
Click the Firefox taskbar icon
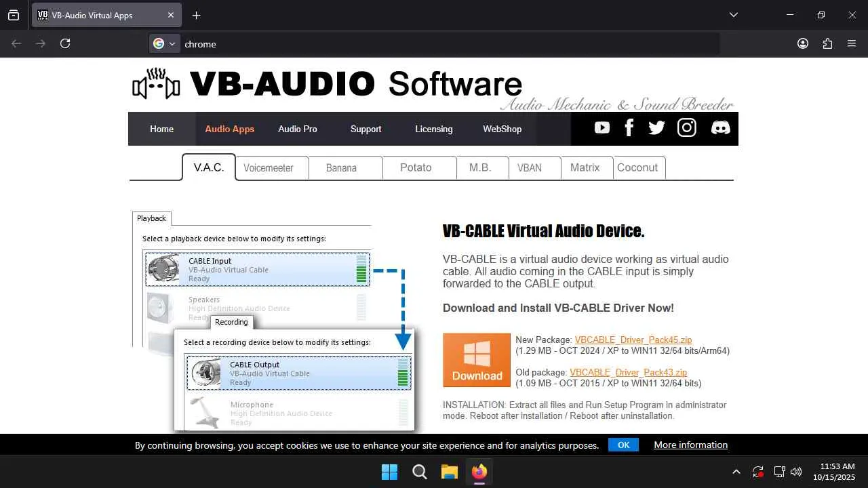tap(479, 472)
